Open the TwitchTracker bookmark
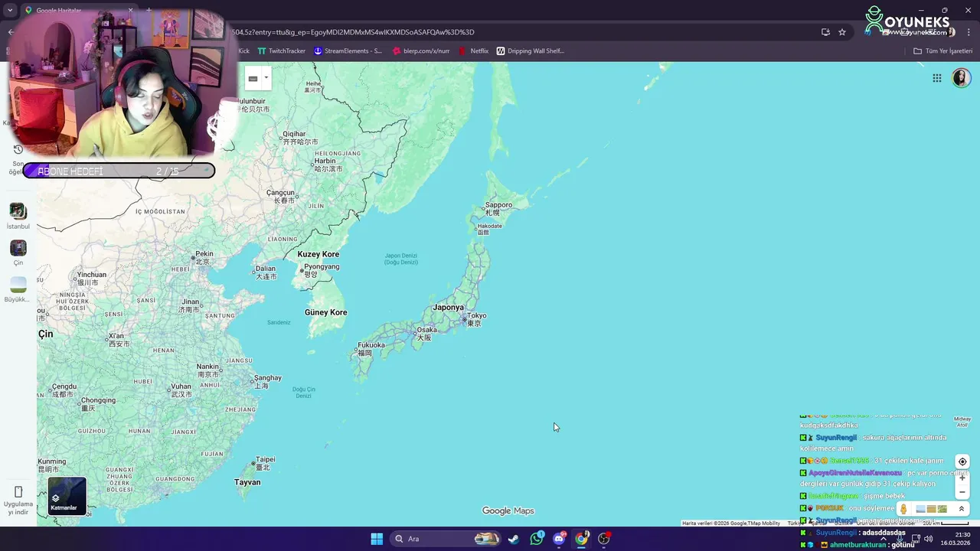 pos(281,51)
